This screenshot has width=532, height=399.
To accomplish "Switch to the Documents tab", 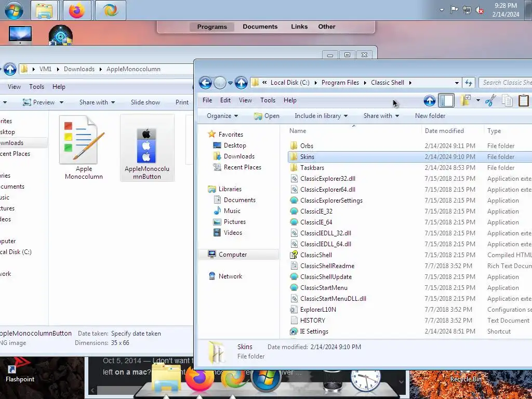I will coord(260,27).
